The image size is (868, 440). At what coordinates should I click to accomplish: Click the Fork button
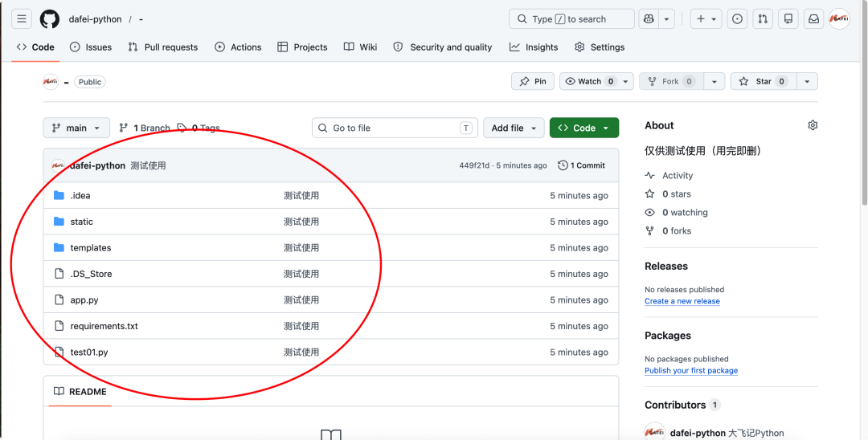pyautogui.click(x=671, y=81)
